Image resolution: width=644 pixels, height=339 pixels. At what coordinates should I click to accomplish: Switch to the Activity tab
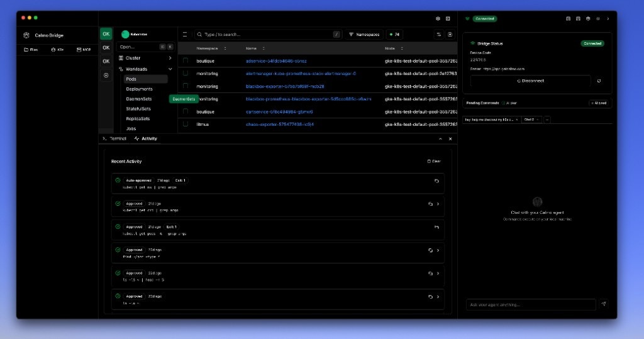pyautogui.click(x=146, y=139)
